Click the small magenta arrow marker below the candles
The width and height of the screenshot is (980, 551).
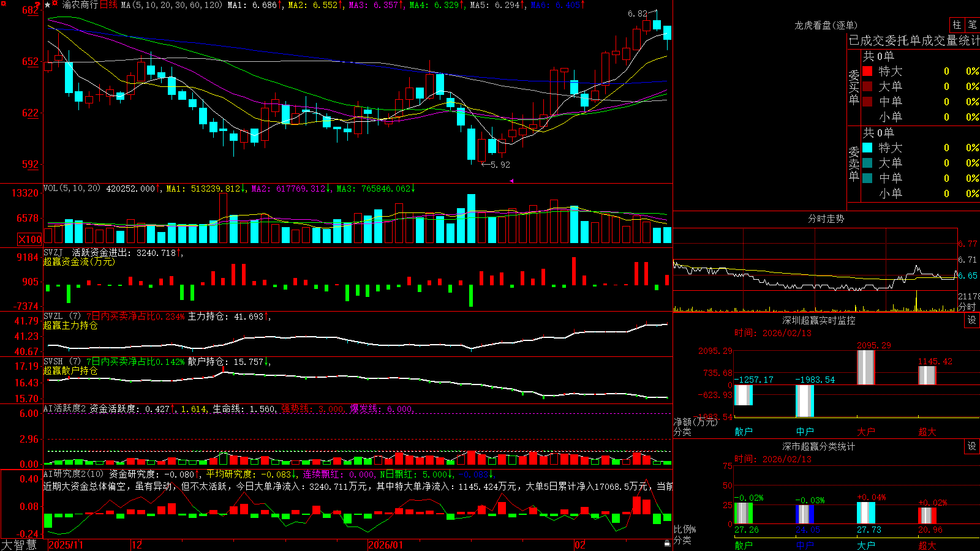[x=511, y=181]
